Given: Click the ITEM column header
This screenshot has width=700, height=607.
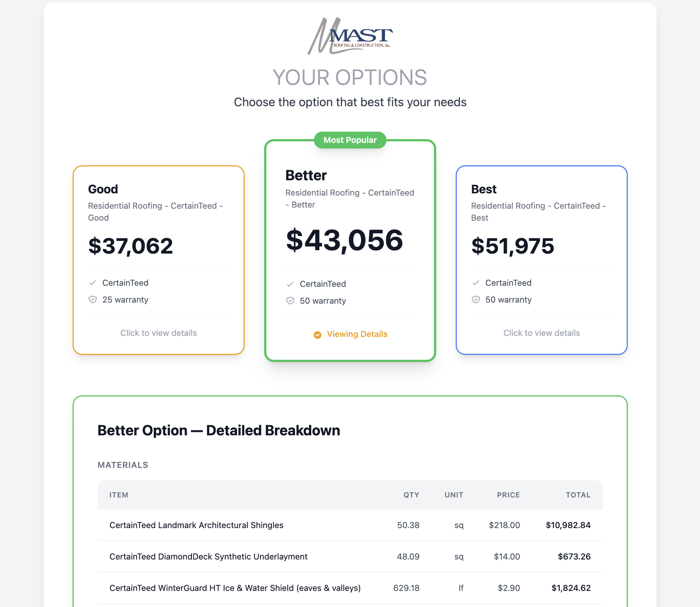Looking at the screenshot, I should (119, 495).
